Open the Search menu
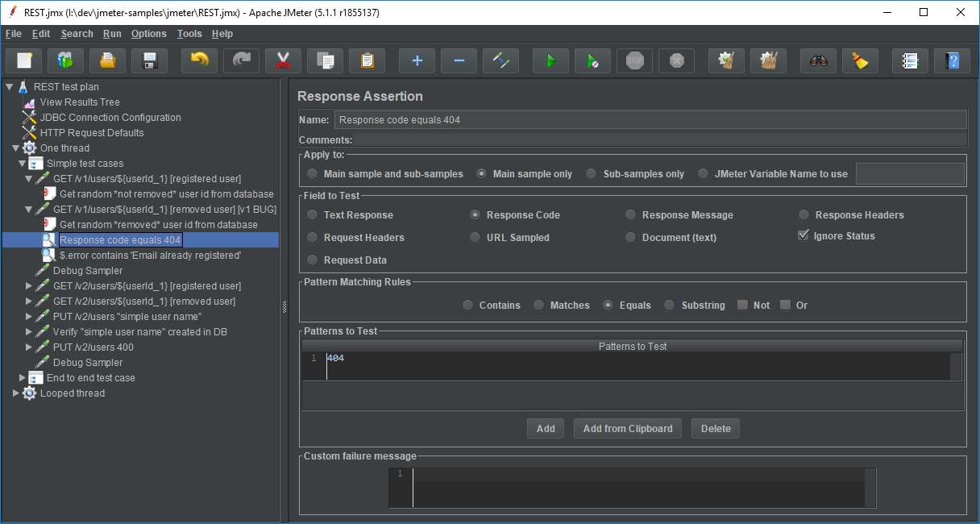The image size is (980, 524). (x=77, y=34)
